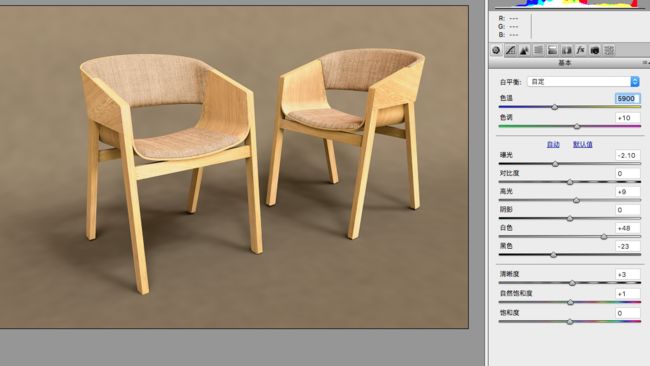
Task: Click the 饱和度 saturation slider handle
Action: (570, 322)
